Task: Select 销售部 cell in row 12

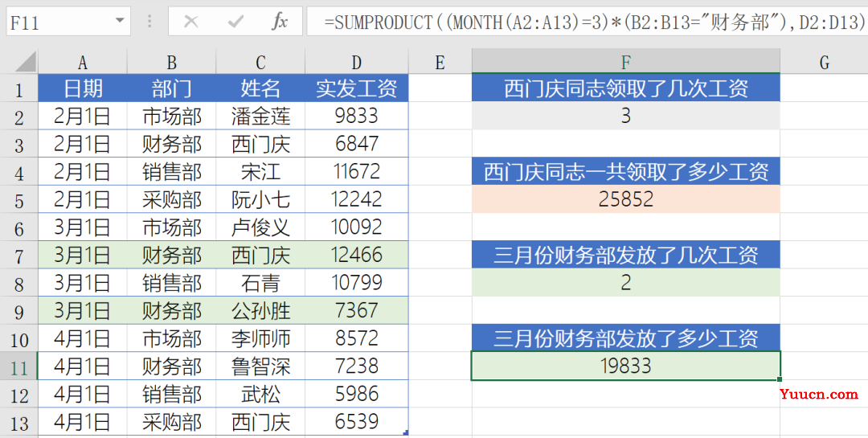Action: pos(172,395)
